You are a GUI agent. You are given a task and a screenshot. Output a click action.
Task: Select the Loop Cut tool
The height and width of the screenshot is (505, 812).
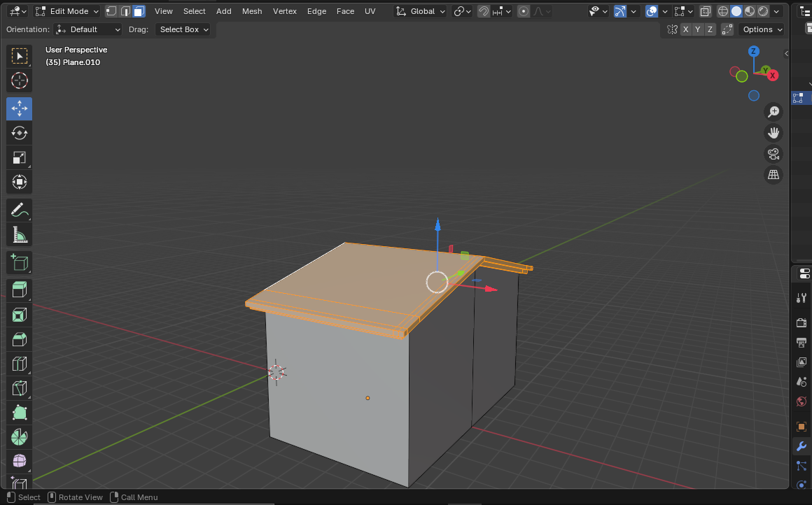click(19, 364)
